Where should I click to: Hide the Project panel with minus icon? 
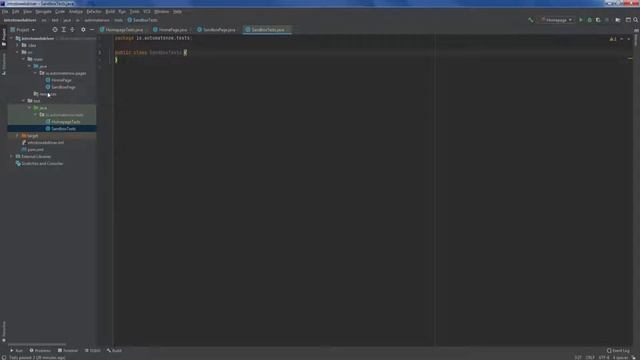tap(92, 30)
